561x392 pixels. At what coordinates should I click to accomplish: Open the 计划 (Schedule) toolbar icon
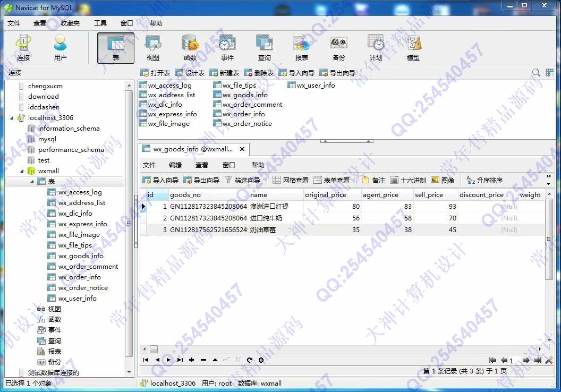click(x=376, y=48)
